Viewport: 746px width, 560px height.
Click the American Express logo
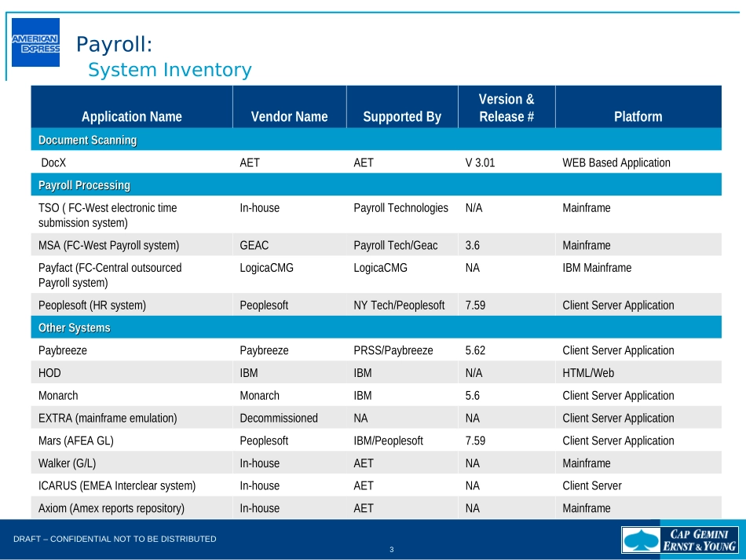click(35, 42)
